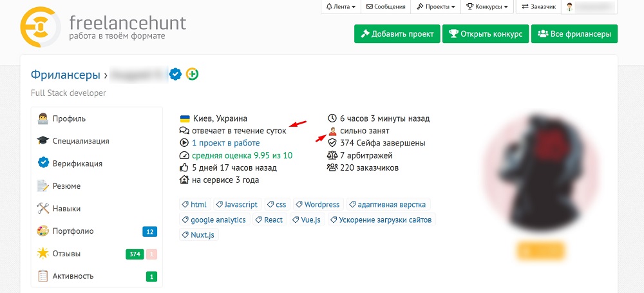Click the Full Stack developer subtitle

coord(69,93)
